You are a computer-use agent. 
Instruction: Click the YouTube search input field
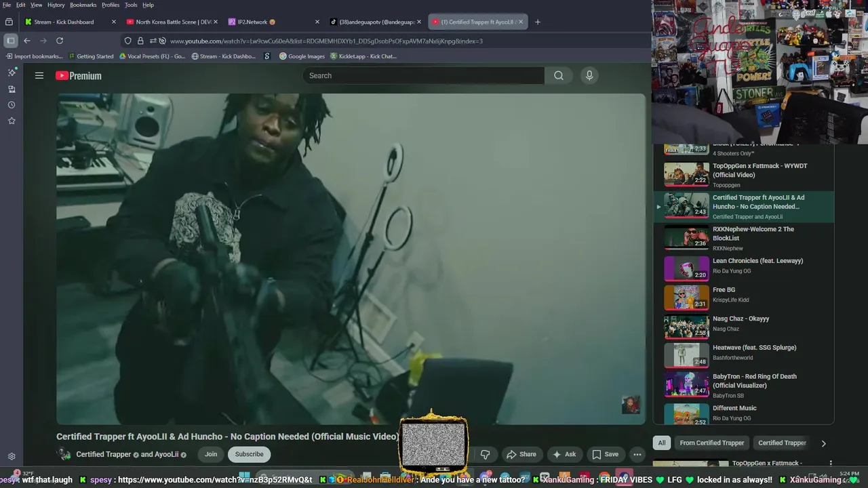[x=424, y=76]
